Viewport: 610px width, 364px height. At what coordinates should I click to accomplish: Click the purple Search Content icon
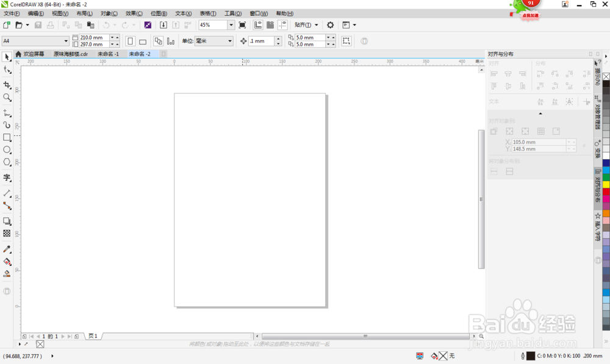coord(148,25)
